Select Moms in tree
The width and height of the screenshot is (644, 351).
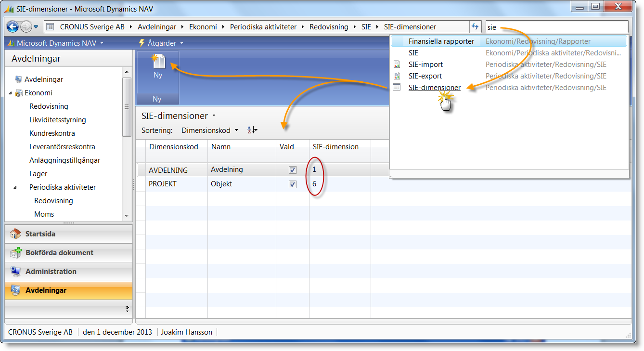(44, 214)
